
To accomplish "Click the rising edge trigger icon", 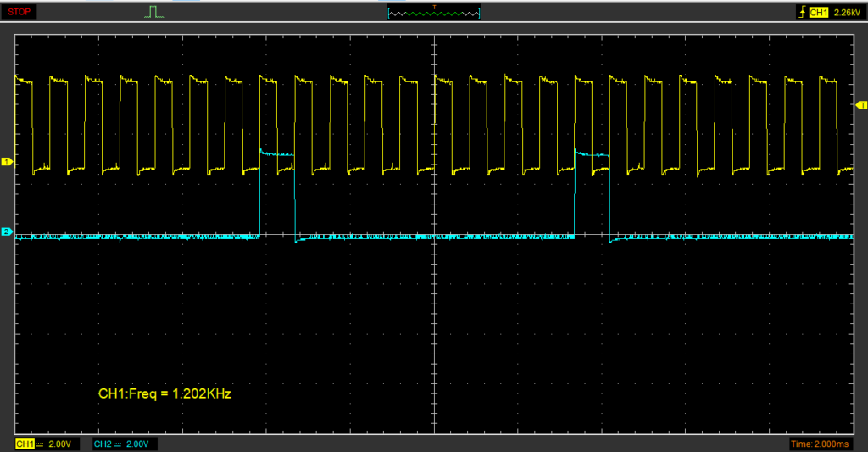I will (x=801, y=13).
